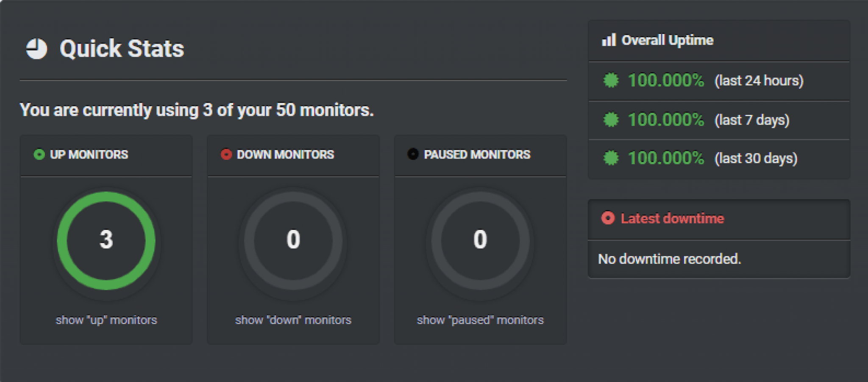Click the green dot beside UP MONITORS
This screenshot has width=868, height=382.
click(39, 154)
